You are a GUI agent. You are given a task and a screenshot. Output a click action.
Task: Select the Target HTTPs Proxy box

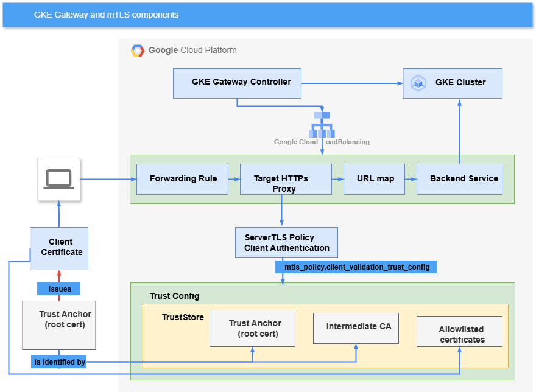coord(286,179)
